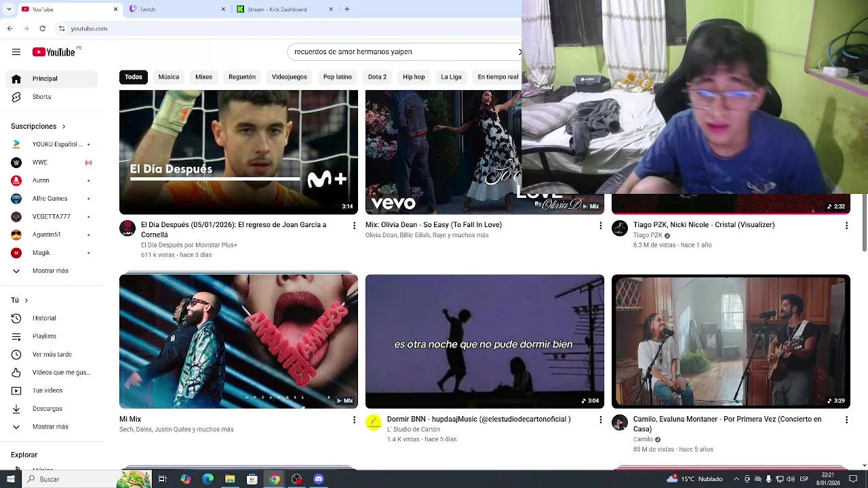Select the Videojuegos filter chip
868x488 pixels.
click(290, 77)
